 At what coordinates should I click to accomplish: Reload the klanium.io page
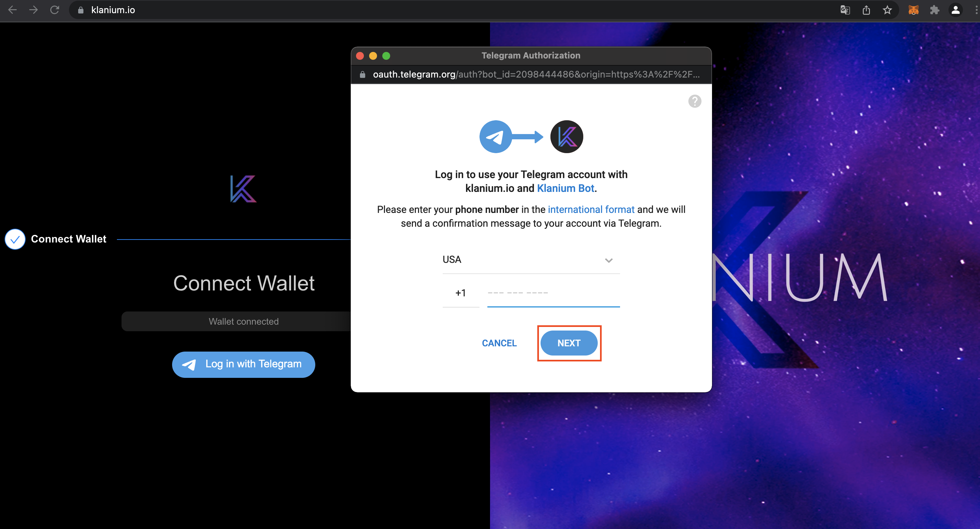(55, 10)
